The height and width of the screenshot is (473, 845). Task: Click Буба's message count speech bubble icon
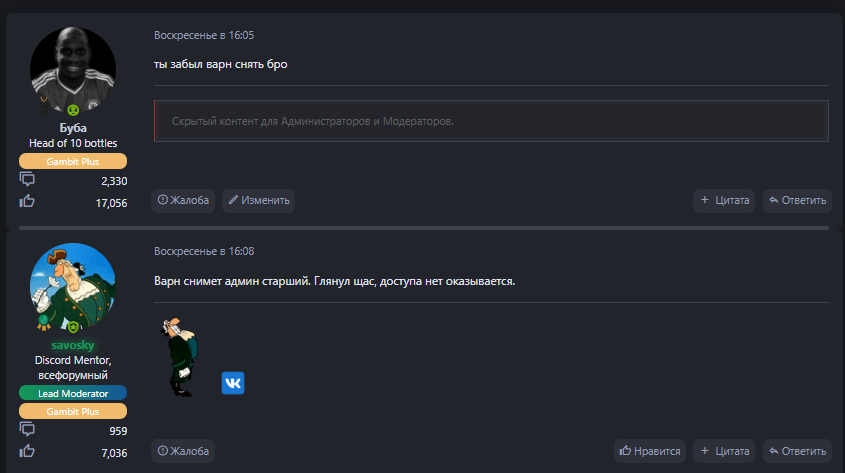pyautogui.click(x=27, y=180)
